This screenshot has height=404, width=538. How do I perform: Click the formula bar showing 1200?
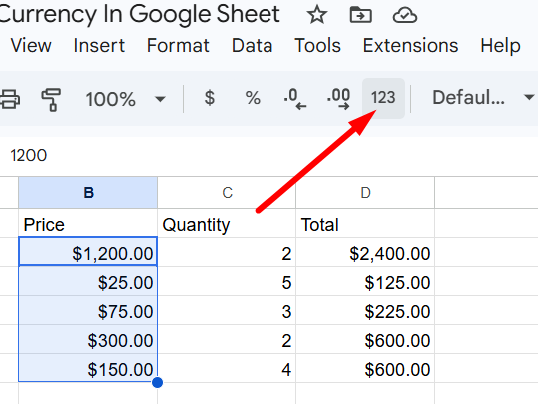[269, 155]
